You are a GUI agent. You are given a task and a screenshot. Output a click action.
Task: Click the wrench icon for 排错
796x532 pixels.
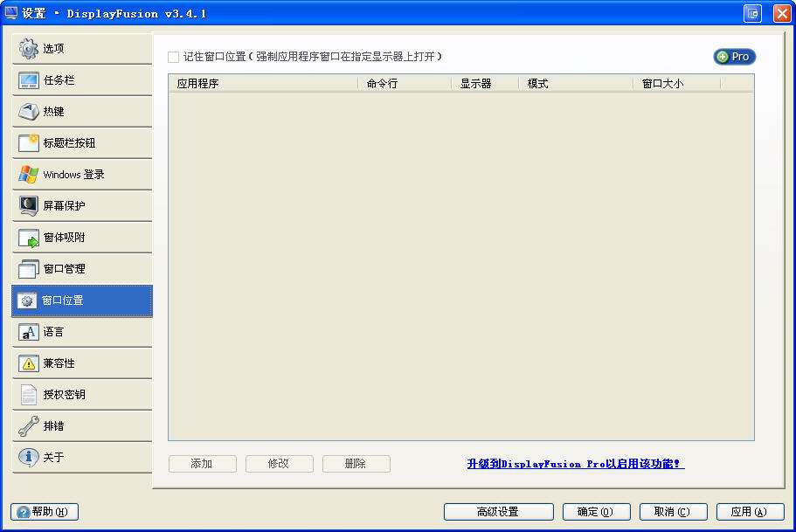coord(29,426)
